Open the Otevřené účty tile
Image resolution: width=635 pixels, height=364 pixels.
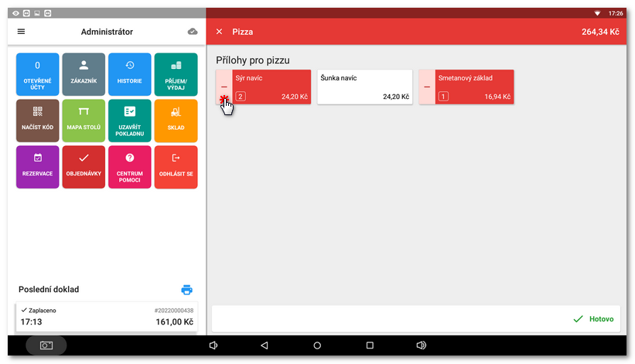[x=38, y=74]
